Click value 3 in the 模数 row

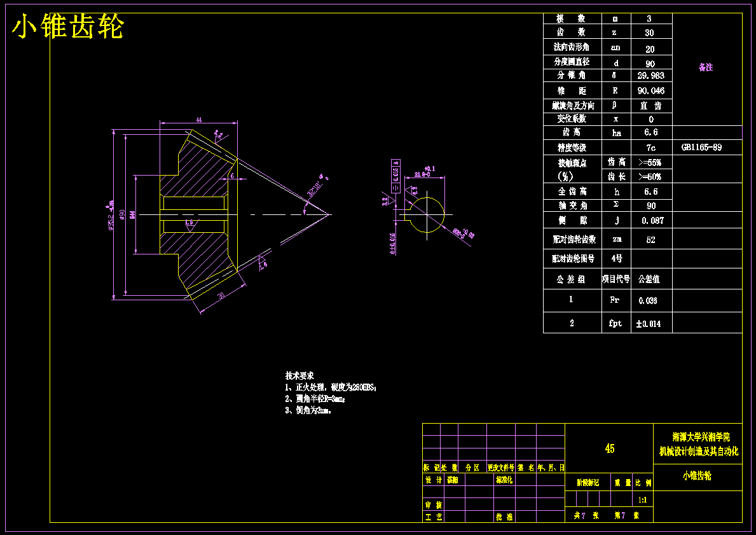tap(649, 19)
